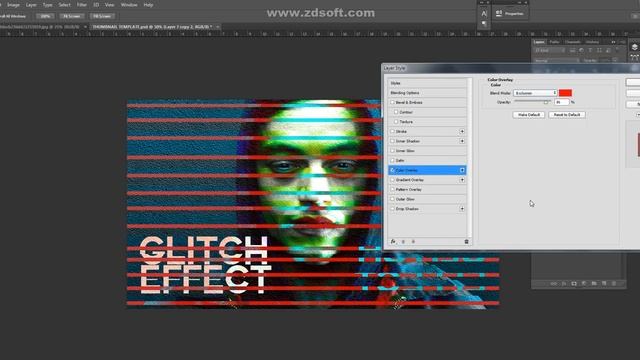Open the Select menu
640x360 pixels.
(x=64, y=5)
